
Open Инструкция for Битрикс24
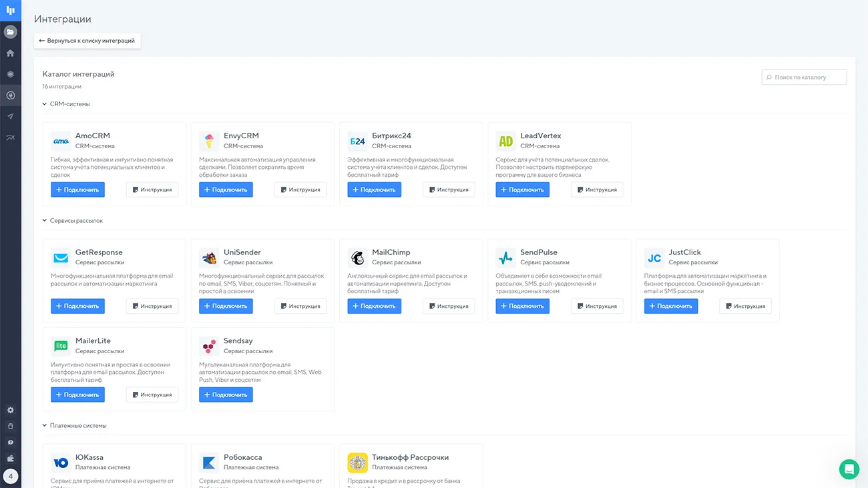coord(449,190)
